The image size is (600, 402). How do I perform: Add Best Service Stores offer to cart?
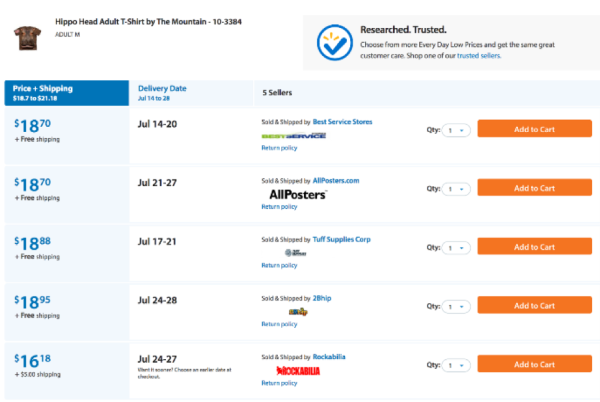pos(534,129)
